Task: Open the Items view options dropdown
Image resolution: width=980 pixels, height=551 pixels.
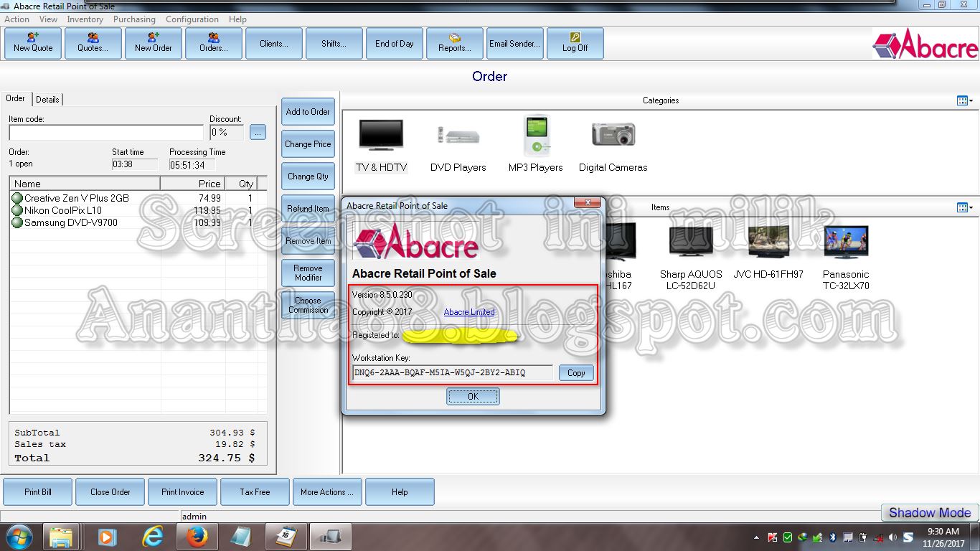Action: click(x=965, y=208)
